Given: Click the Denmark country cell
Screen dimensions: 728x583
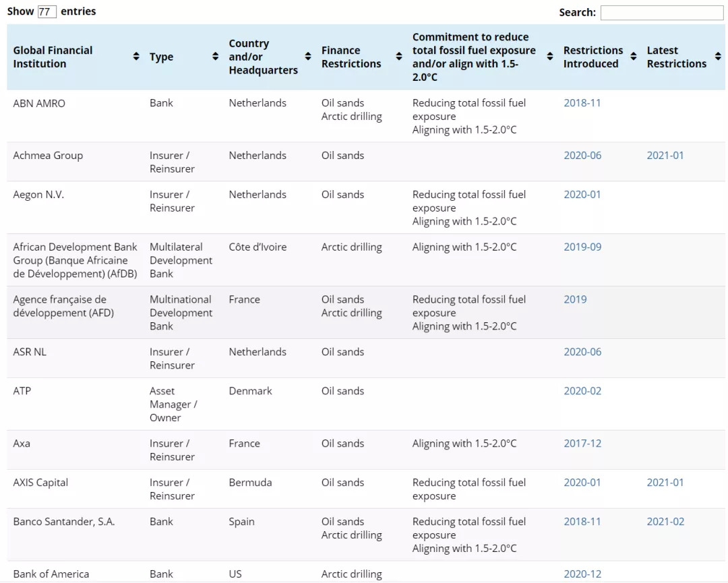Looking at the screenshot, I should pyautogui.click(x=250, y=391).
